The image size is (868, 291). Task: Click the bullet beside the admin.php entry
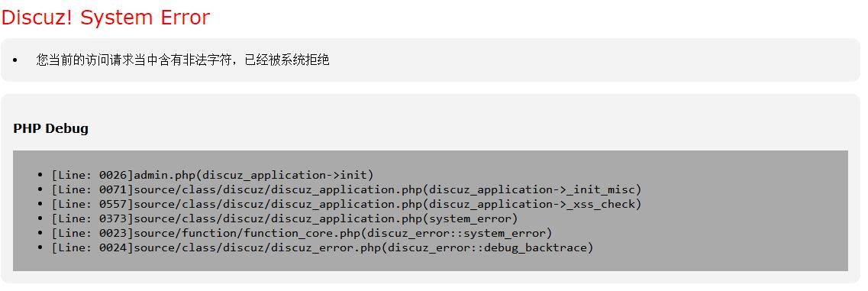click(40, 175)
